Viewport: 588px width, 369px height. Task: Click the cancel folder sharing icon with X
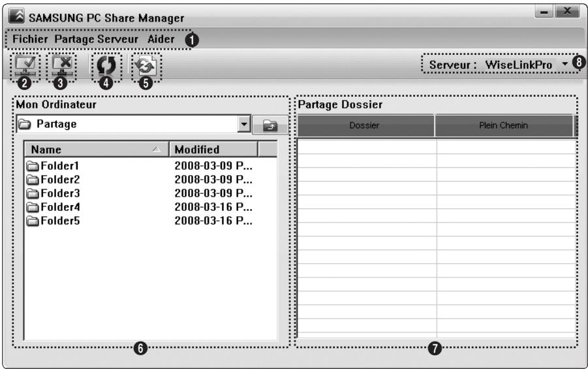click(61, 65)
